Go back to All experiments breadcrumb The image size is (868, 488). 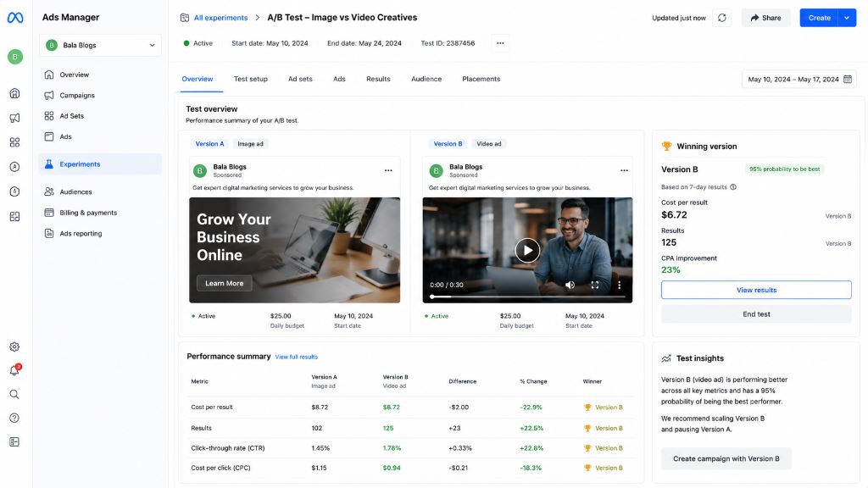(220, 18)
